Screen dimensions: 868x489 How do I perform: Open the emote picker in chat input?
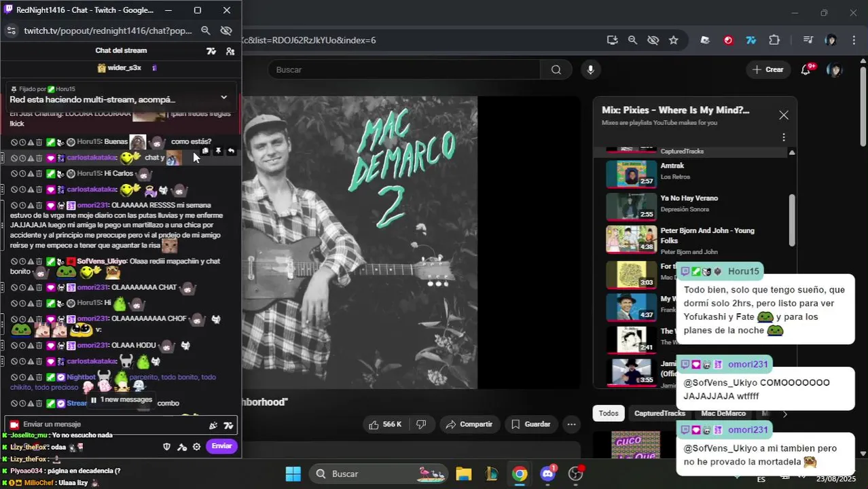(213, 425)
